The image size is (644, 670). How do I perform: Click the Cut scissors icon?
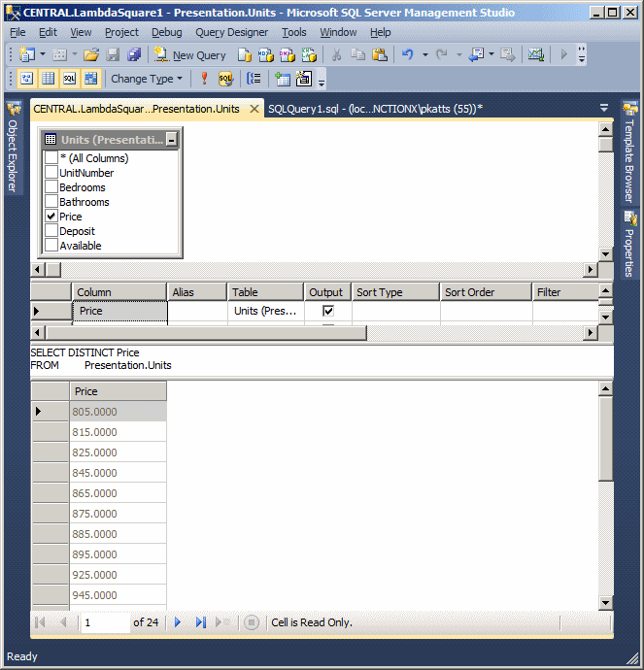click(x=336, y=54)
